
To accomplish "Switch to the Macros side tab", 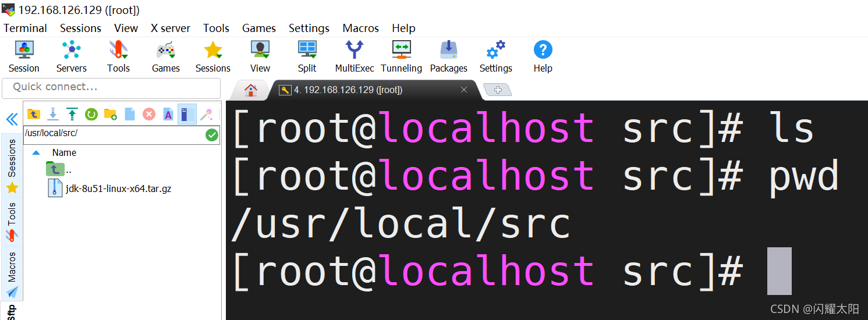I will [12, 273].
